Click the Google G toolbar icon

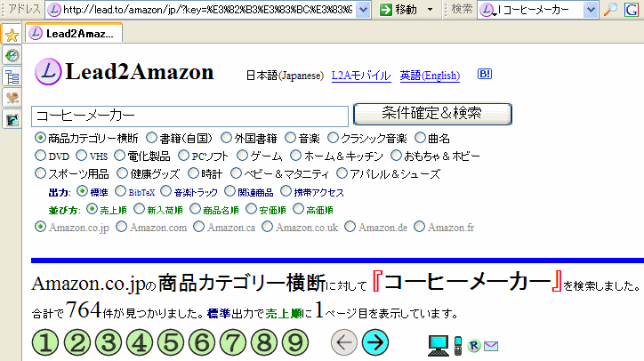631,10
